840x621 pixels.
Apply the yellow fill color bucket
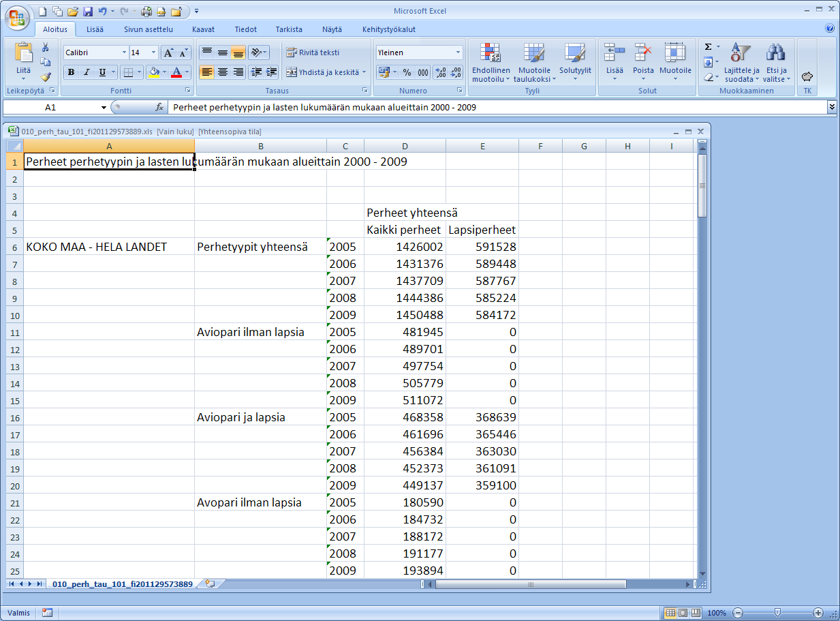pyautogui.click(x=153, y=72)
